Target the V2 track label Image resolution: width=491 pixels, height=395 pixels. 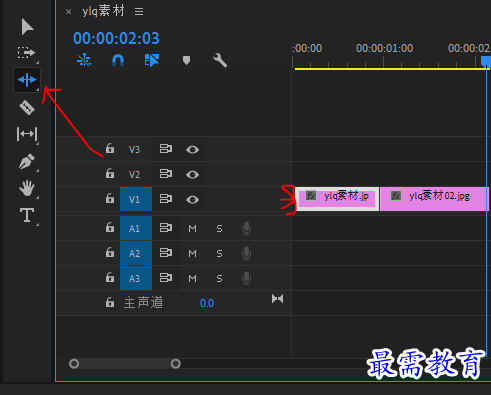134,174
